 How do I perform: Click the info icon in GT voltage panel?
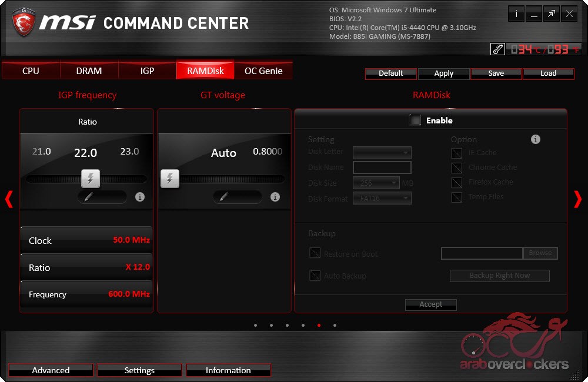click(275, 197)
